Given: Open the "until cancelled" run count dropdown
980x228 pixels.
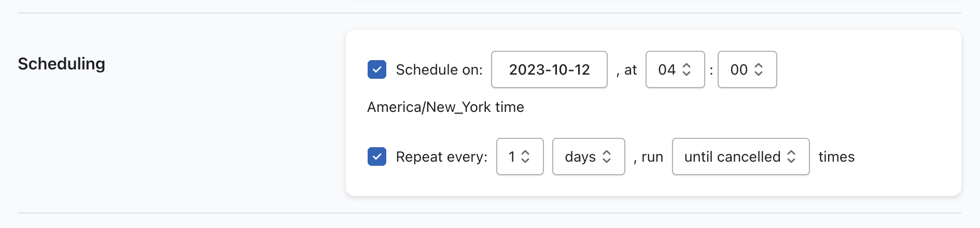Looking at the screenshot, I should pos(740,156).
